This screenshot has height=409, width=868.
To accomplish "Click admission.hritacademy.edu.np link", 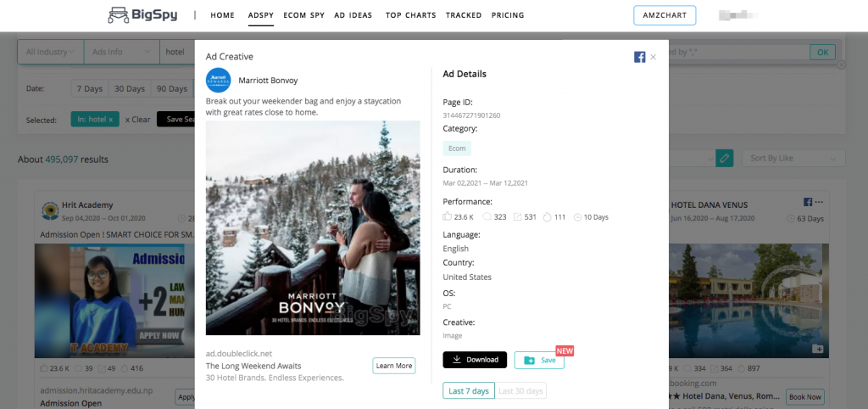I will [x=97, y=390].
